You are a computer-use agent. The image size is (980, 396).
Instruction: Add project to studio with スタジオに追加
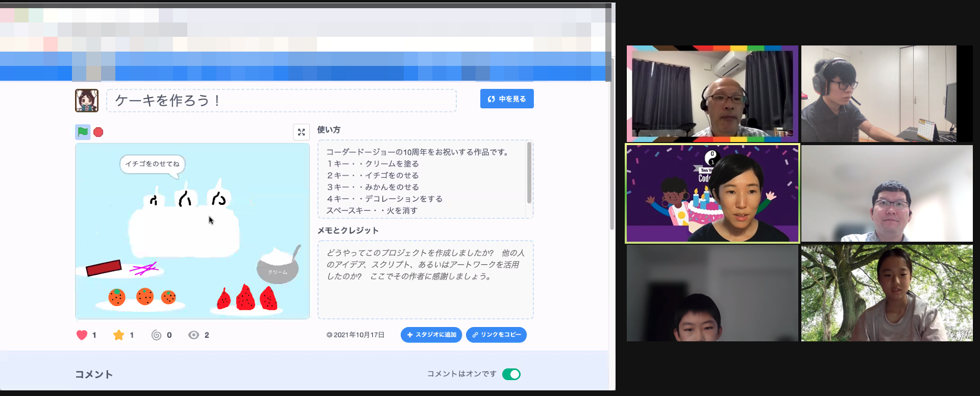coord(431,335)
